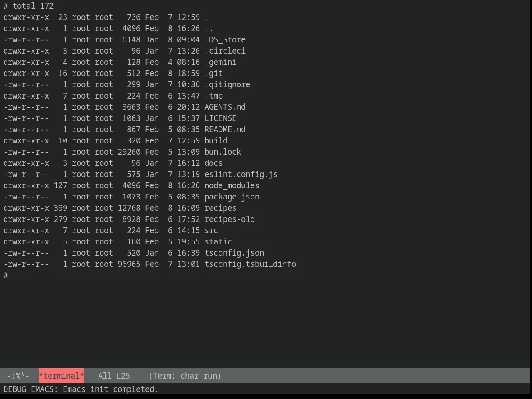Click the -:%*- buffer status indicator
Screen dimensions: 532x399
tap(18, 376)
